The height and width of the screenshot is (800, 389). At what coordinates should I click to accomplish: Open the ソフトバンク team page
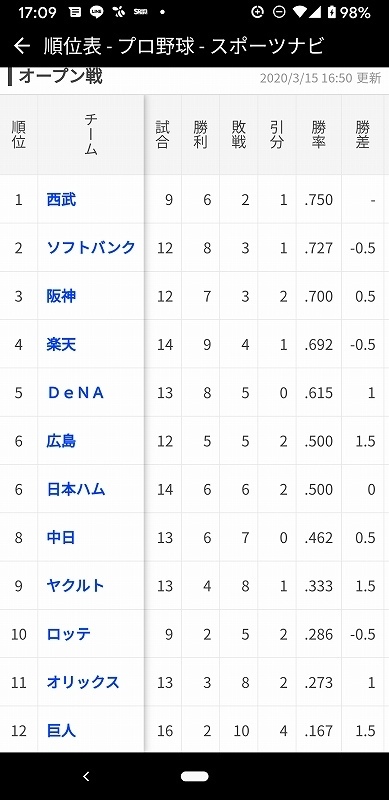pos(91,247)
